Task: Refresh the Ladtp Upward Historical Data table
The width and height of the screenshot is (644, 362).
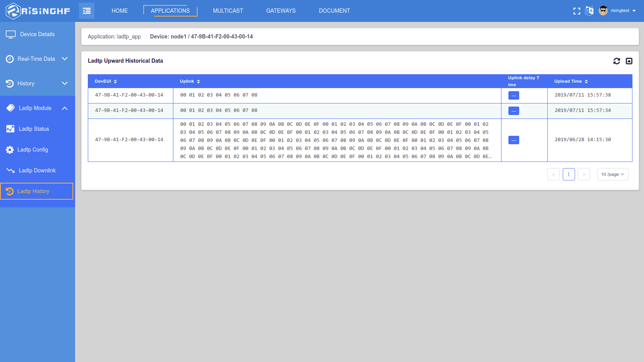Action: click(x=617, y=61)
